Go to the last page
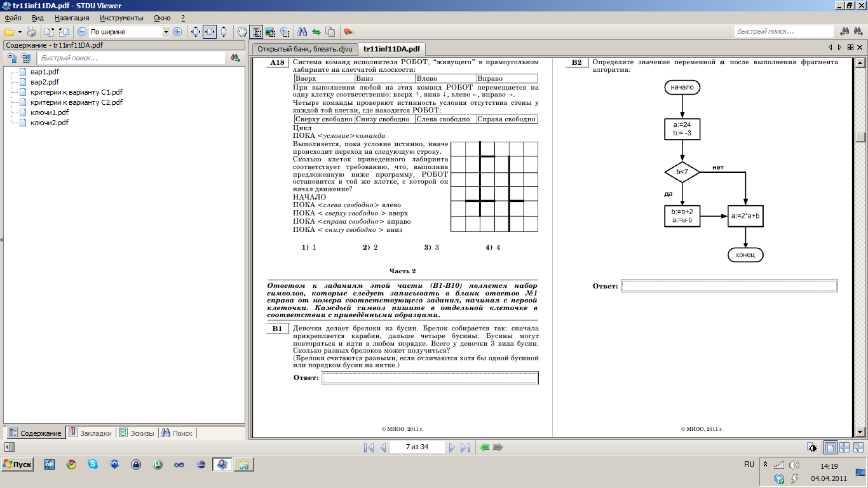This screenshot has width=868, height=488. point(465,447)
